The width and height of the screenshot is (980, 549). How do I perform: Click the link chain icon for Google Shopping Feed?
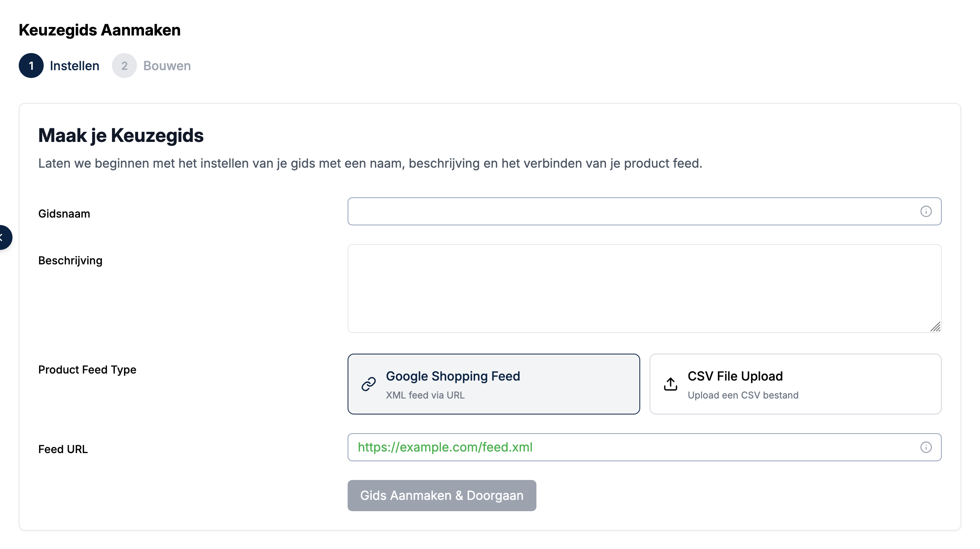[368, 384]
